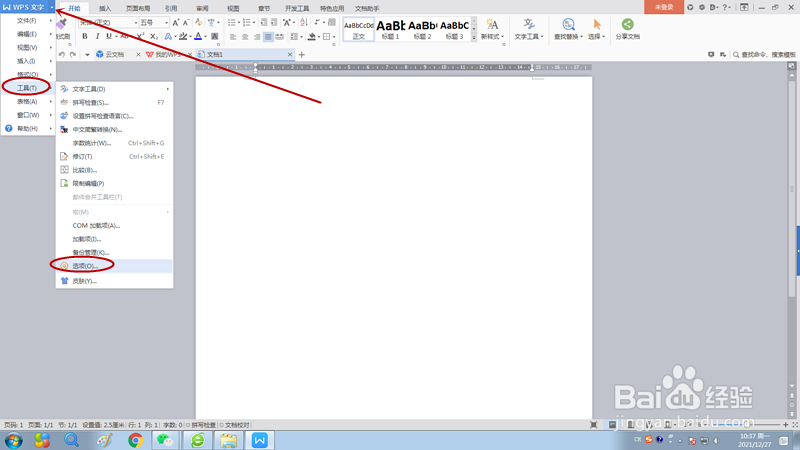Click the clear formatting eraser icon
The height and width of the screenshot is (450, 800).
[198, 22]
